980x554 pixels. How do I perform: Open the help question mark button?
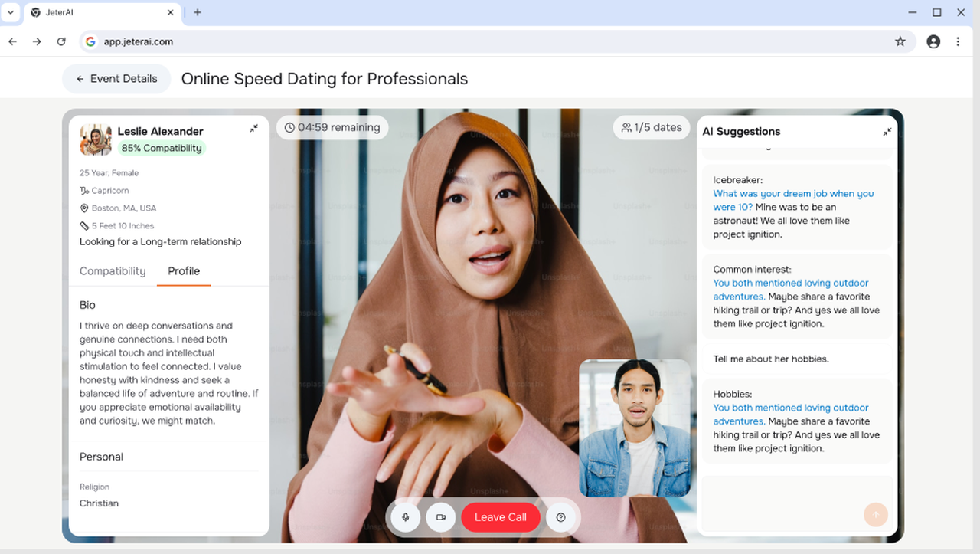click(561, 517)
